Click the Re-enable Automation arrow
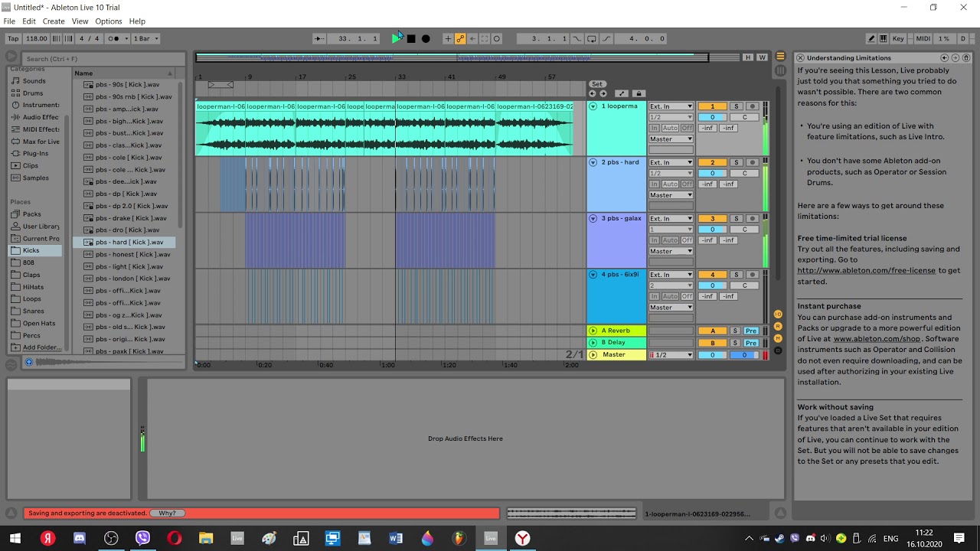Screen dimensions: 980x551 (x=472, y=38)
